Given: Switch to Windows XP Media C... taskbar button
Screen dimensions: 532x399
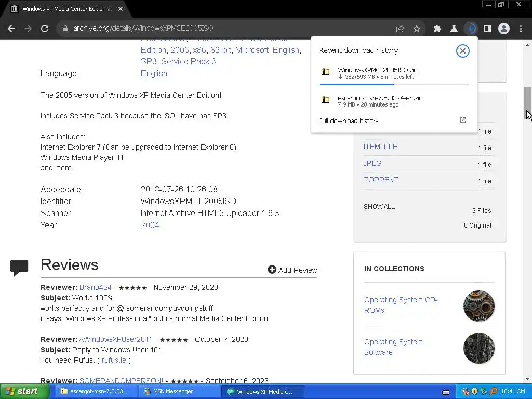Looking at the screenshot, I should tap(263, 392).
